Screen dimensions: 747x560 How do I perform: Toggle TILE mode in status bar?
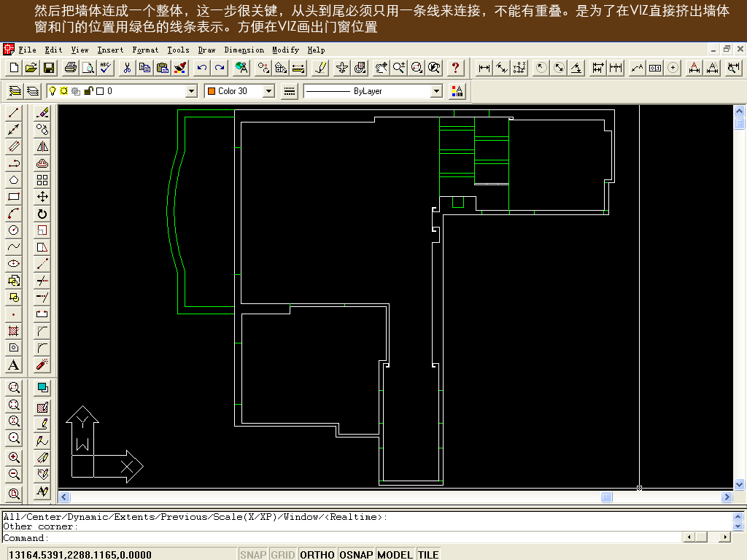pos(428,555)
